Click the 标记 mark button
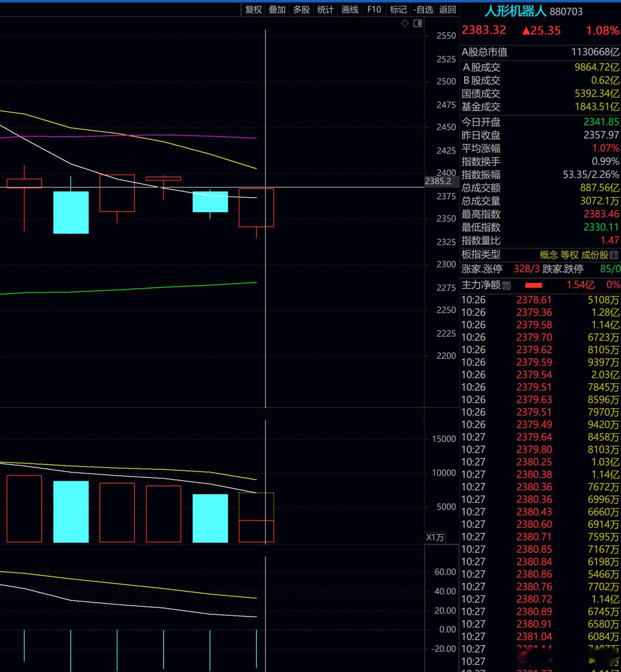The width and height of the screenshot is (621, 672). [398, 10]
